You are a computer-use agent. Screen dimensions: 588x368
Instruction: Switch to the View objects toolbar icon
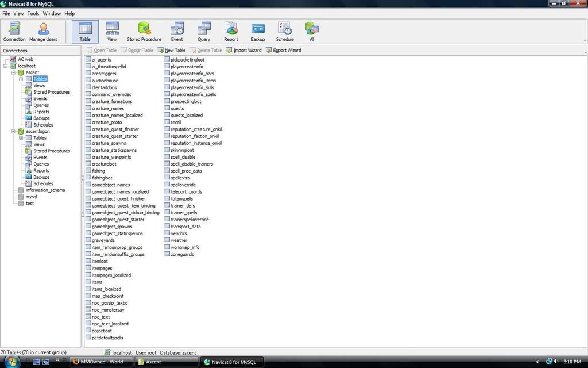[x=112, y=32]
